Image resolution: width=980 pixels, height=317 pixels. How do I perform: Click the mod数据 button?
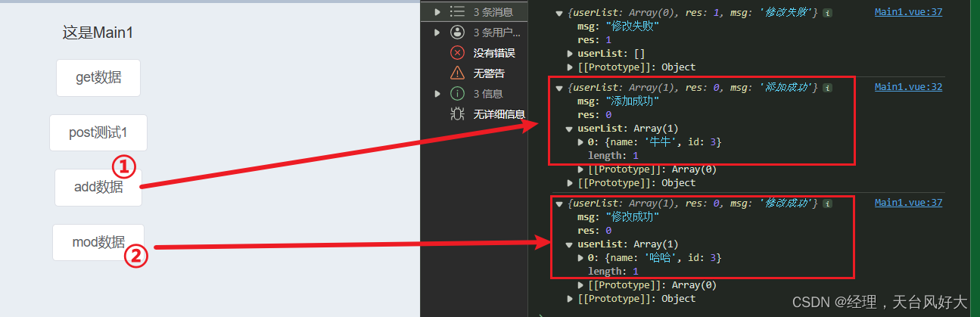(98, 242)
